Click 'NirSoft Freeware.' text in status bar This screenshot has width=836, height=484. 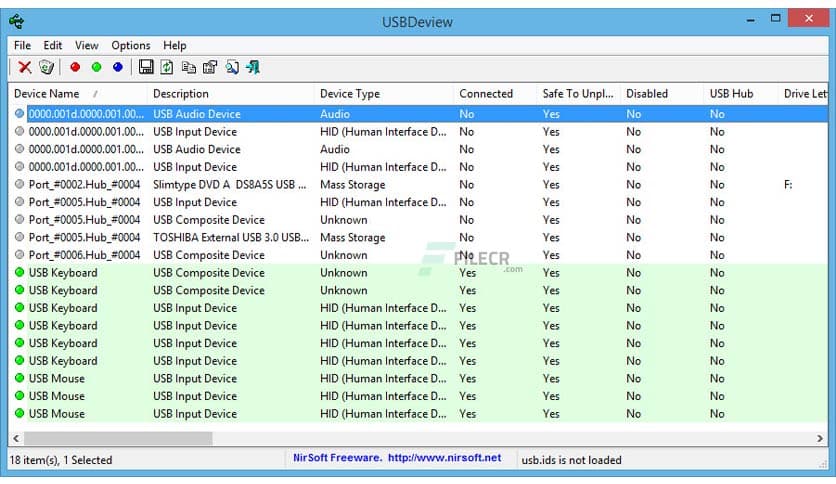pos(337,458)
